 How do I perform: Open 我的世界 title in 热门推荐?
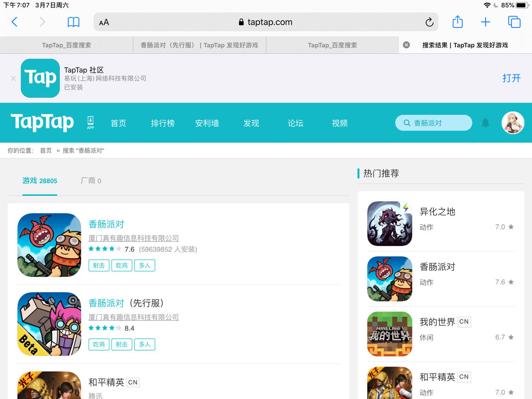(437, 322)
